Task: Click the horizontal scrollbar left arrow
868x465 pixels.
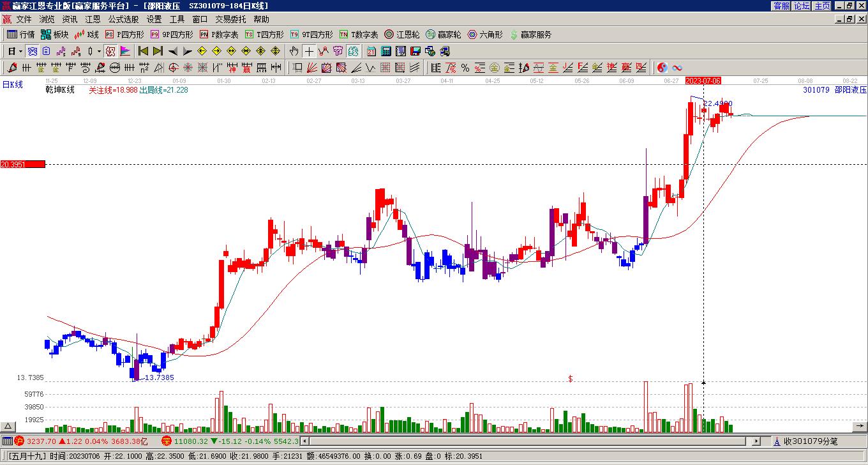Action: [305, 441]
